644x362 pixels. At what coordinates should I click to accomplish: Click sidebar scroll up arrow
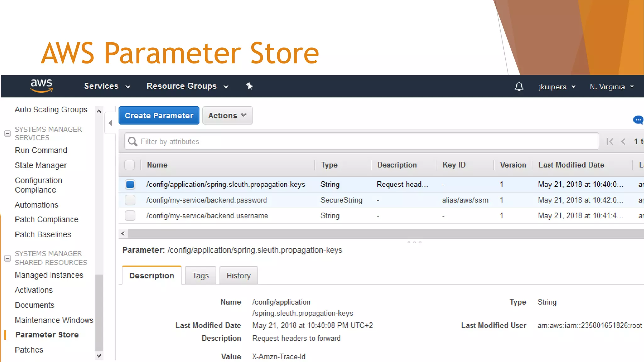99,111
